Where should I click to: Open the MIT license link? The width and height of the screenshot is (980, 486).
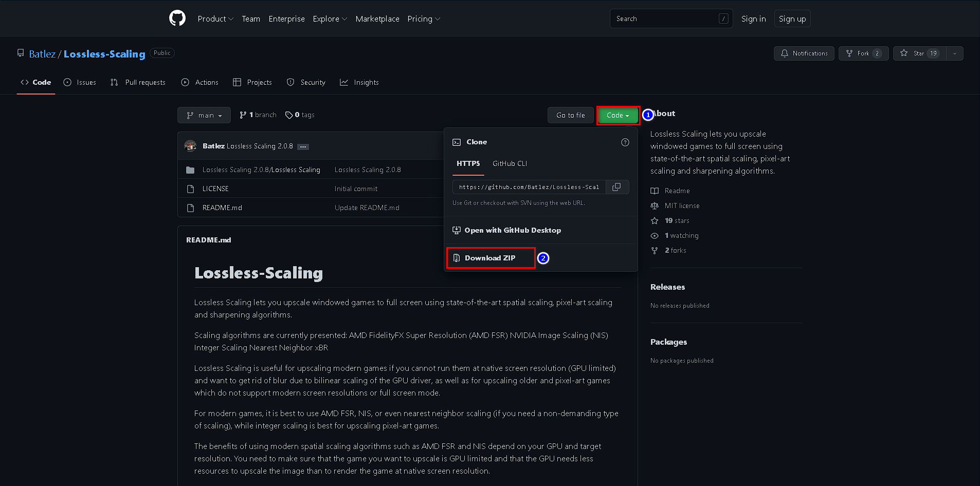(x=675, y=205)
